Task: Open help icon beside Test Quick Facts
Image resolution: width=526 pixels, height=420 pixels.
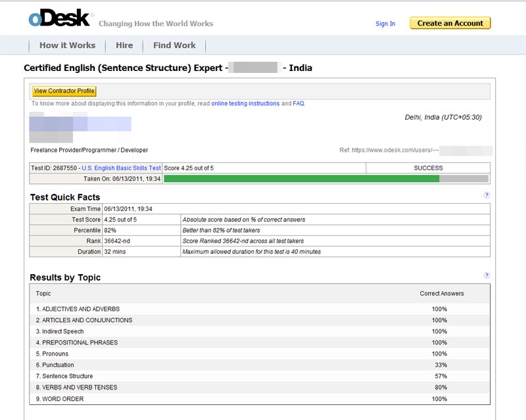Action: [487, 195]
